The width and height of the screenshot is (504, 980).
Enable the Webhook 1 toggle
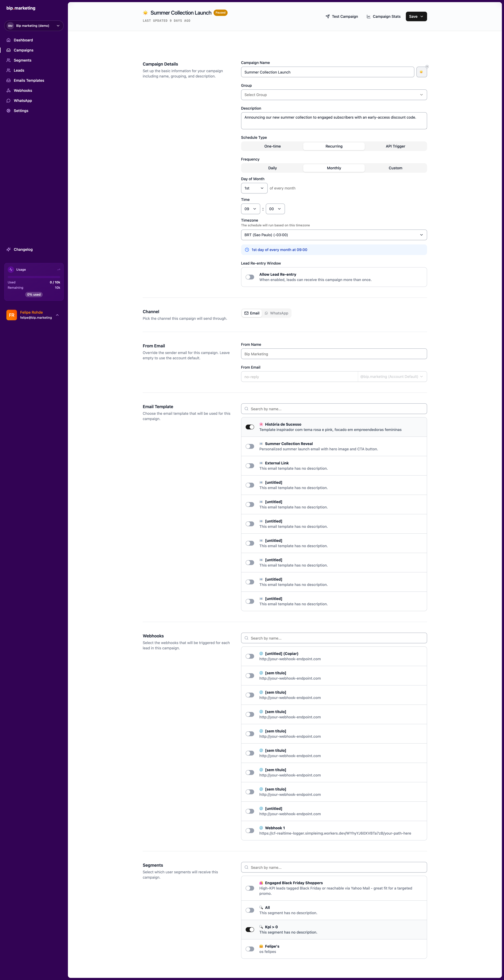point(250,830)
